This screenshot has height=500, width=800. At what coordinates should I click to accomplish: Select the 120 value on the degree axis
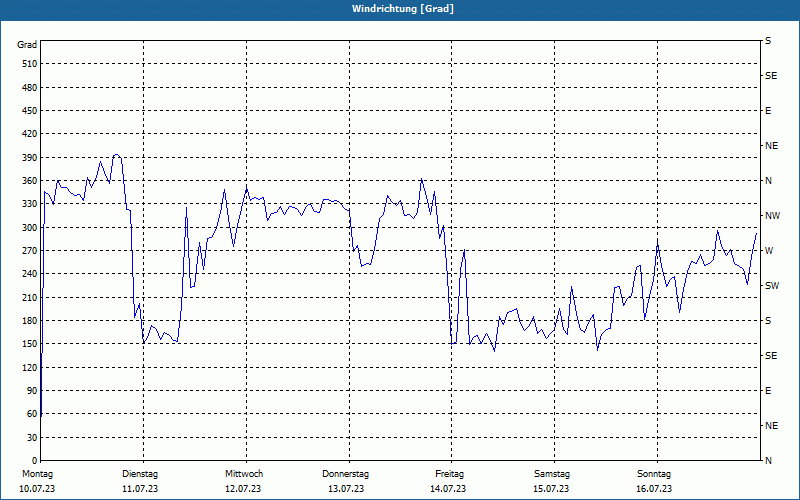30,367
